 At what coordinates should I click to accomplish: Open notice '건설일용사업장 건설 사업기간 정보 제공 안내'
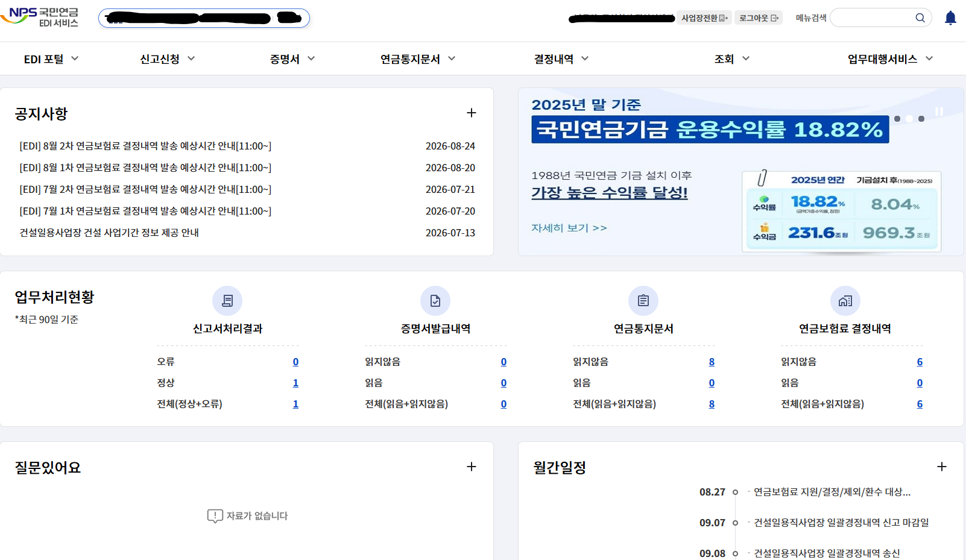click(109, 233)
